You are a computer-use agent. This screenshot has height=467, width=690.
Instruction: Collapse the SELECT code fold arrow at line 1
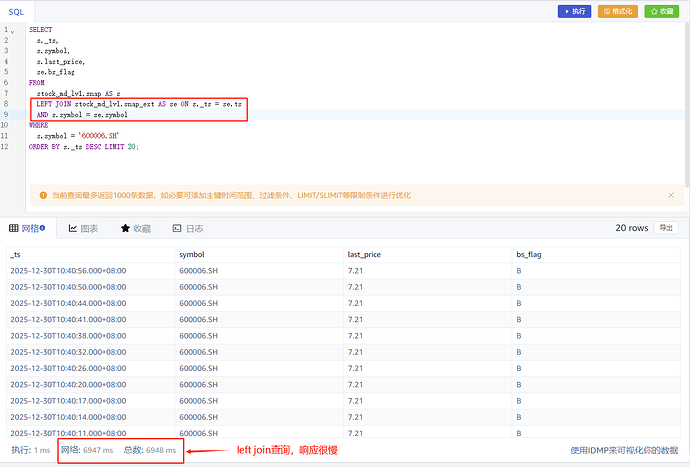click(12, 31)
